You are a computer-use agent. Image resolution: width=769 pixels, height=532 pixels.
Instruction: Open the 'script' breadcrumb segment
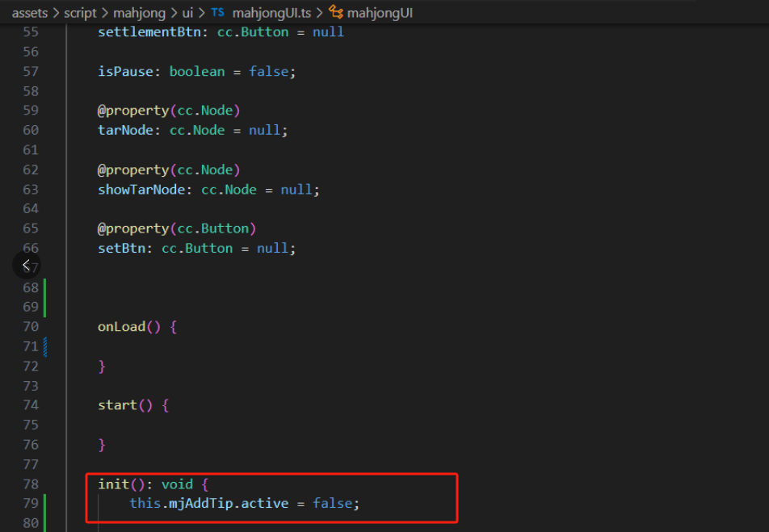tap(81, 13)
